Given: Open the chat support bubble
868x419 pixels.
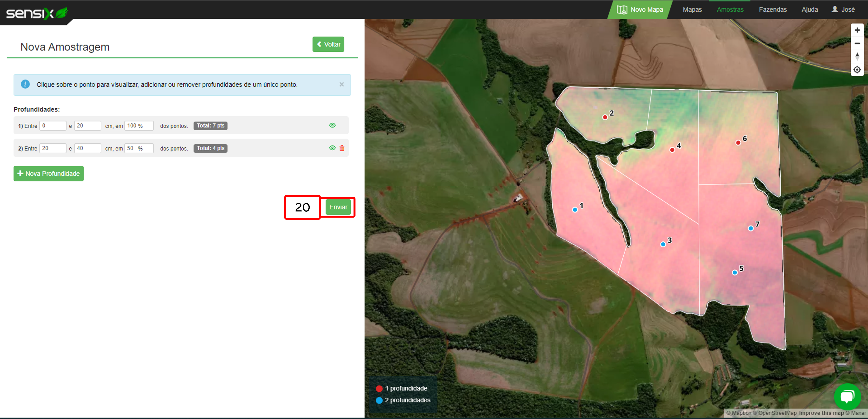Looking at the screenshot, I should (x=847, y=397).
